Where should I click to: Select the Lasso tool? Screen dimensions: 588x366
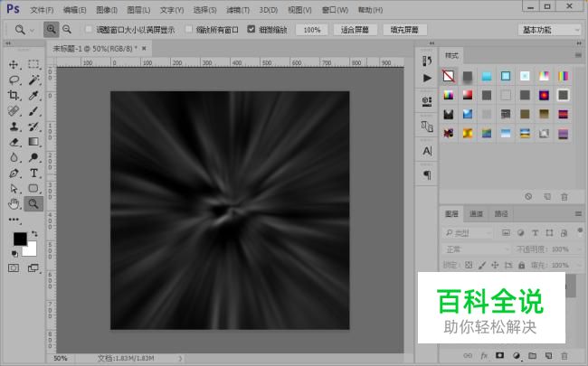[x=14, y=80]
